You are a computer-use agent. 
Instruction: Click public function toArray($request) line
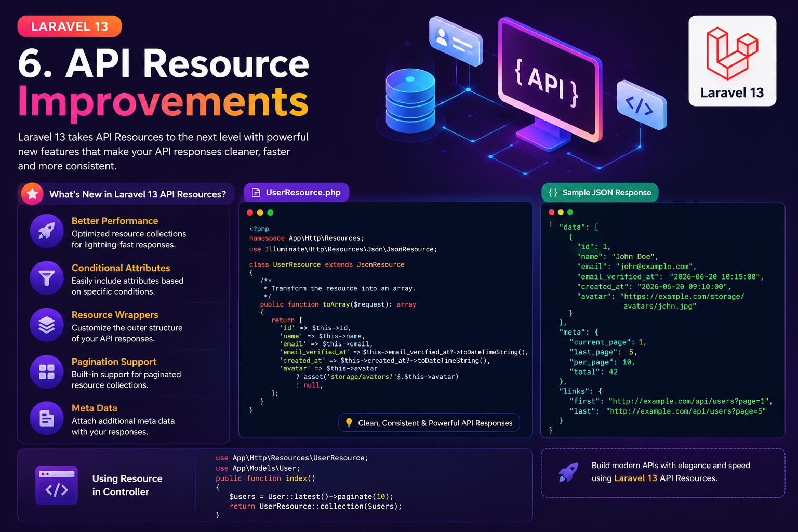(x=338, y=304)
